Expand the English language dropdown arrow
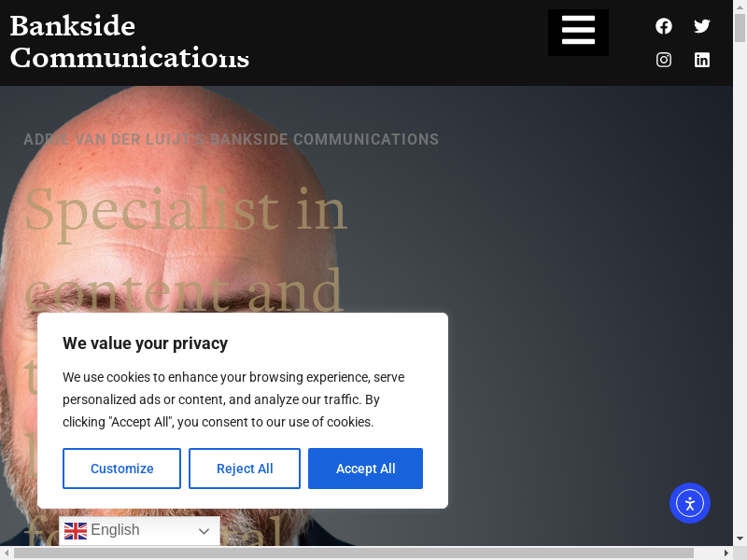This screenshot has height=560, width=747. click(204, 531)
